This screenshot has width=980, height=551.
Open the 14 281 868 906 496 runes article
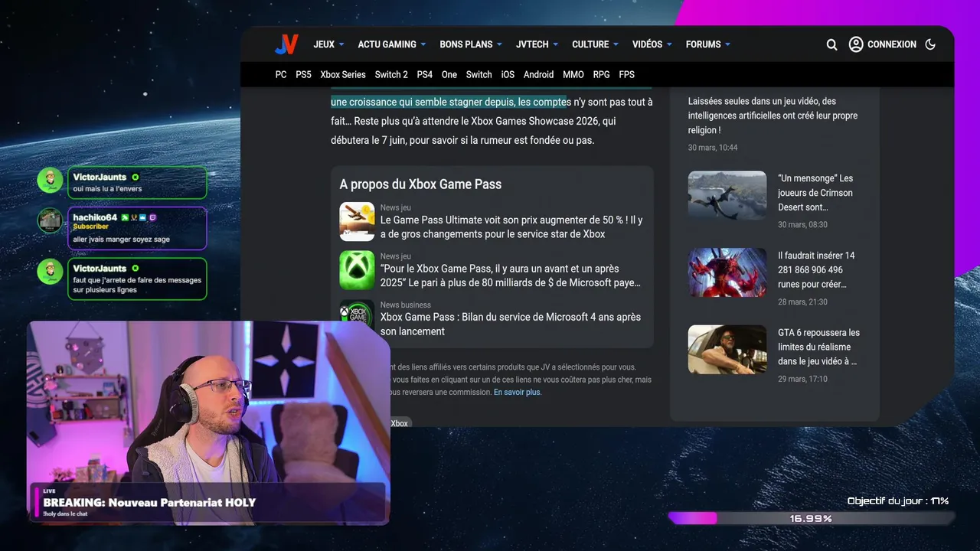point(816,270)
